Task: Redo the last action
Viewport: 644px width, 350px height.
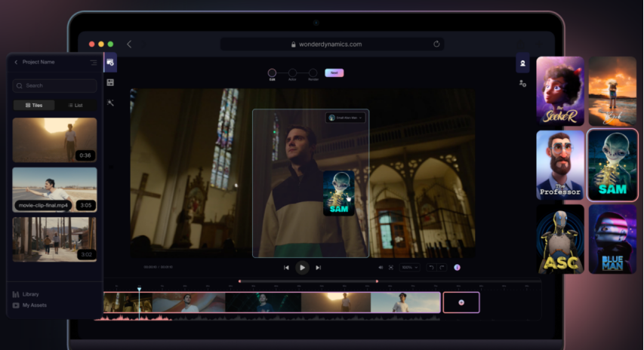Action: [442, 267]
